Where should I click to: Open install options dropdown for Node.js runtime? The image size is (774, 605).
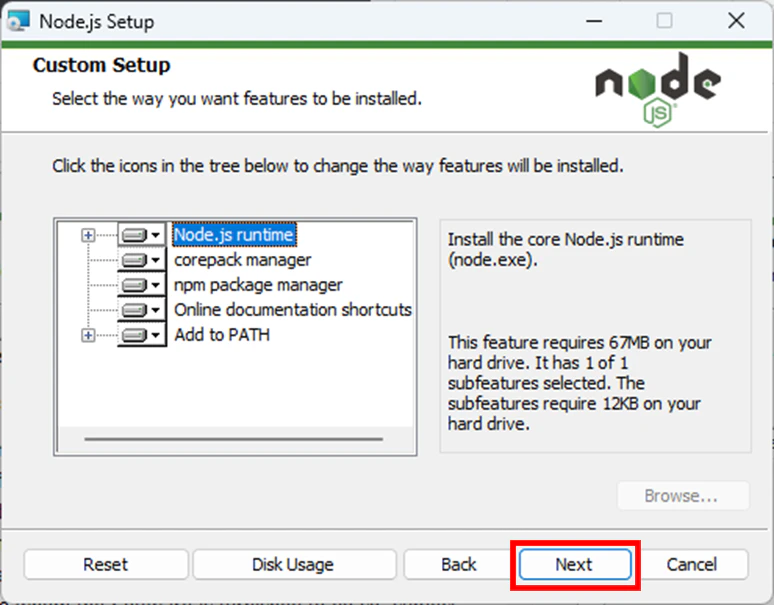click(x=141, y=235)
